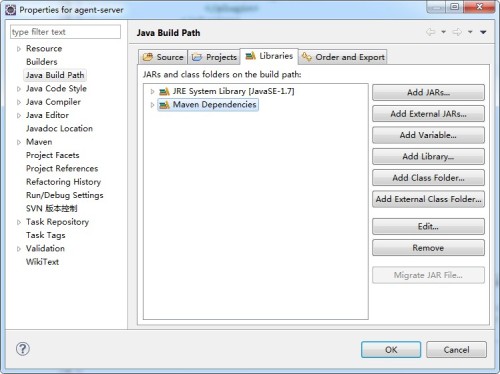Screen dimensions: 500x374
Task: Click the type filter text field
Action: [x=65, y=32]
